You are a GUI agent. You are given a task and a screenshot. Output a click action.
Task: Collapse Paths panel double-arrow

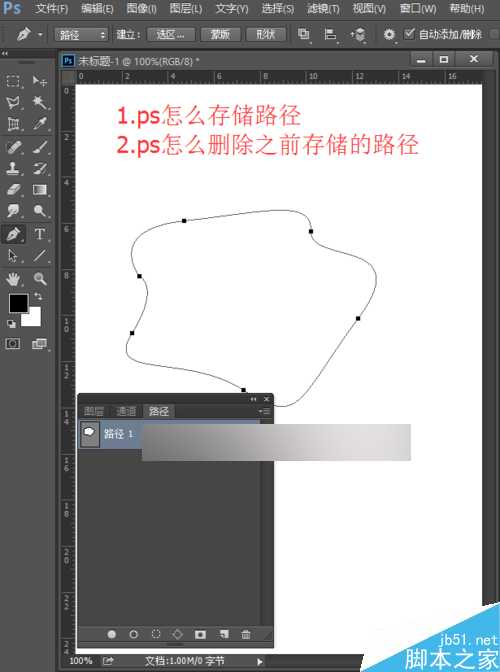253,399
